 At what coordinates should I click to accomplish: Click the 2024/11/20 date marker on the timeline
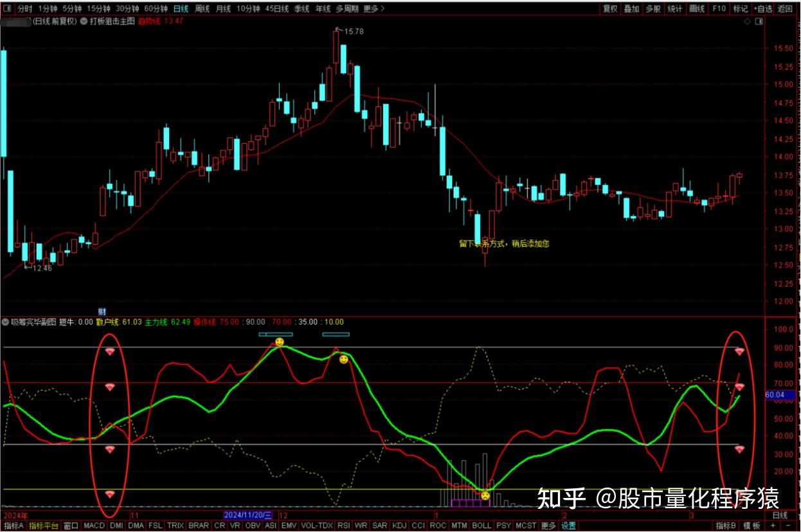pos(248,515)
